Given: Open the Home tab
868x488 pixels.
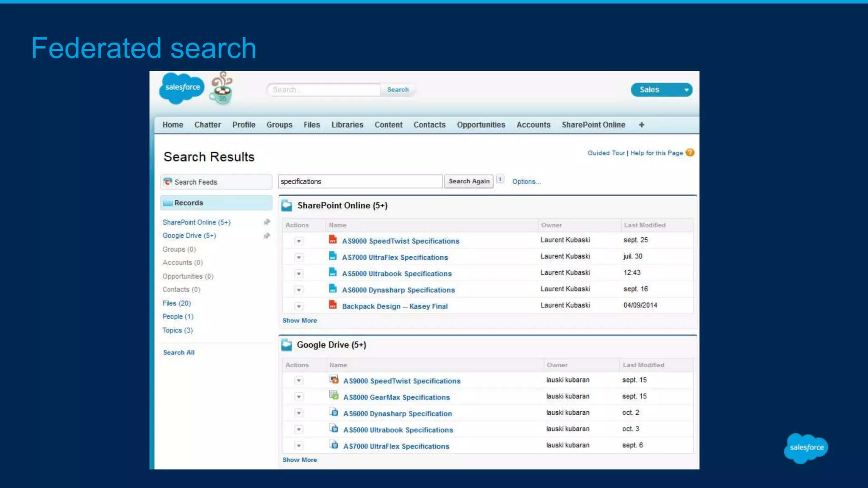Looking at the screenshot, I should (173, 125).
